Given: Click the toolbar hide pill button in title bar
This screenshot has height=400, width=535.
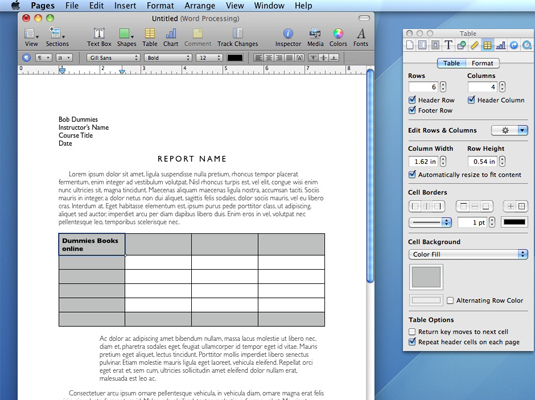Looking at the screenshot, I should coord(364,18).
